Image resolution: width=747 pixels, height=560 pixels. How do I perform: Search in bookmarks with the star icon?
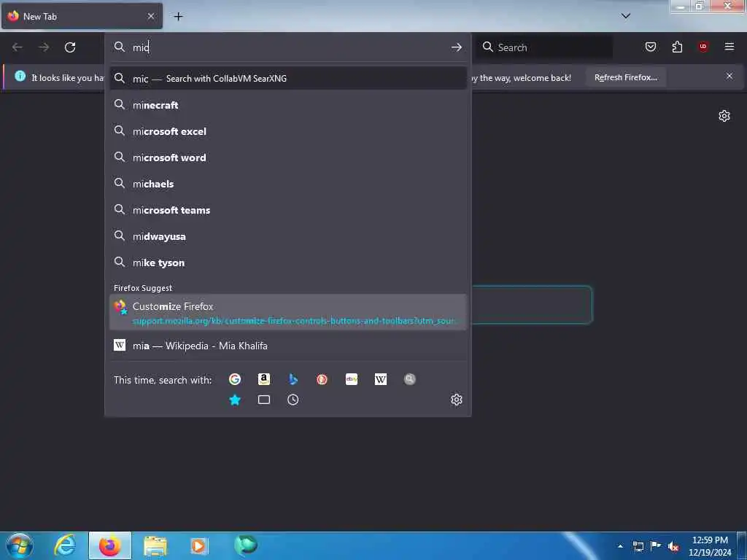click(234, 400)
